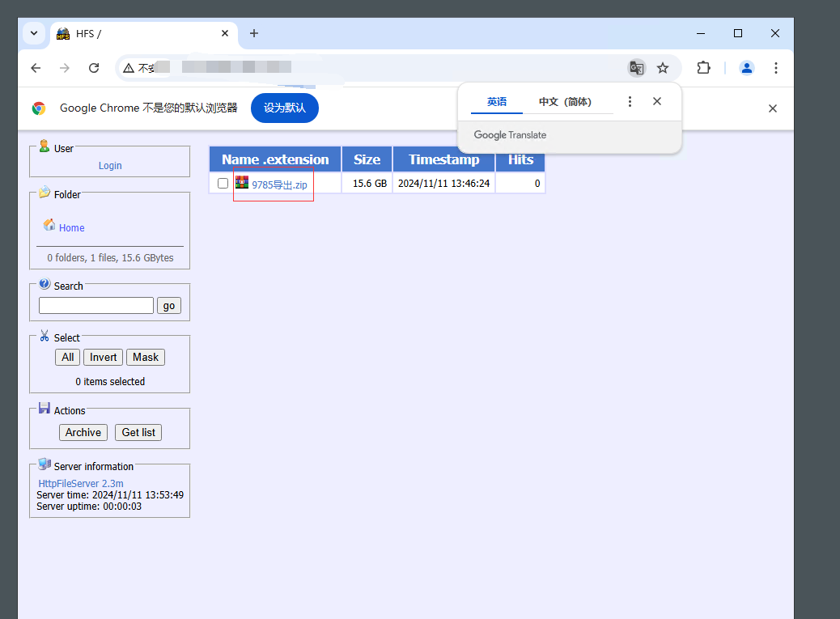Reload the page with refresh icon
Image resolution: width=840 pixels, height=619 pixels.
(x=94, y=68)
